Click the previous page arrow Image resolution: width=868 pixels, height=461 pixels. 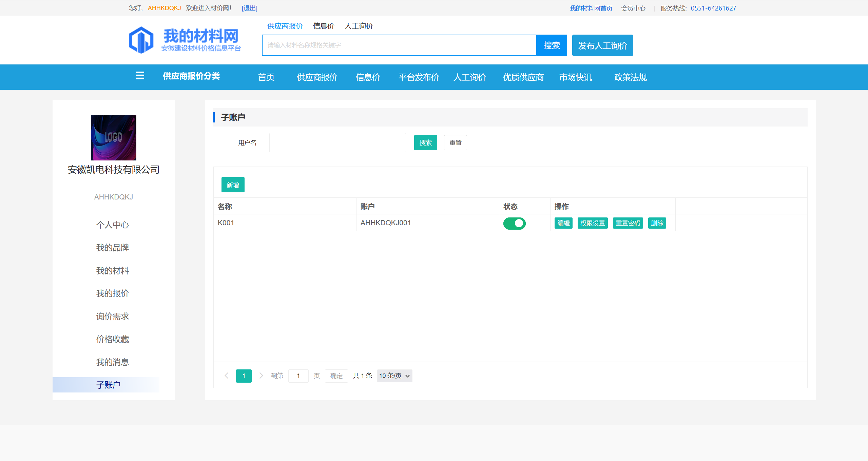pyautogui.click(x=227, y=376)
